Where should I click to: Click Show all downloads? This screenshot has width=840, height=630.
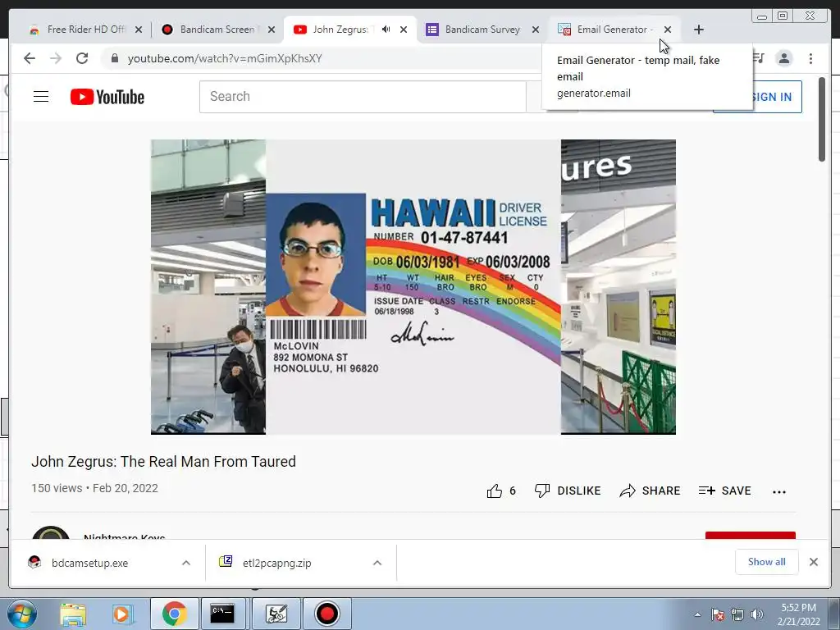click(767, 561)
